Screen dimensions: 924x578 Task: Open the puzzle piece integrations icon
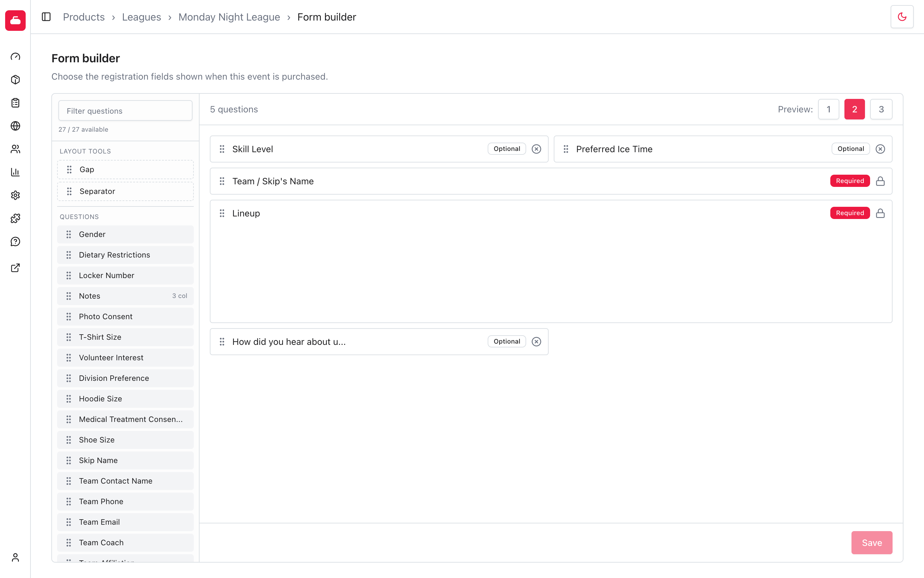click(15, 218)
